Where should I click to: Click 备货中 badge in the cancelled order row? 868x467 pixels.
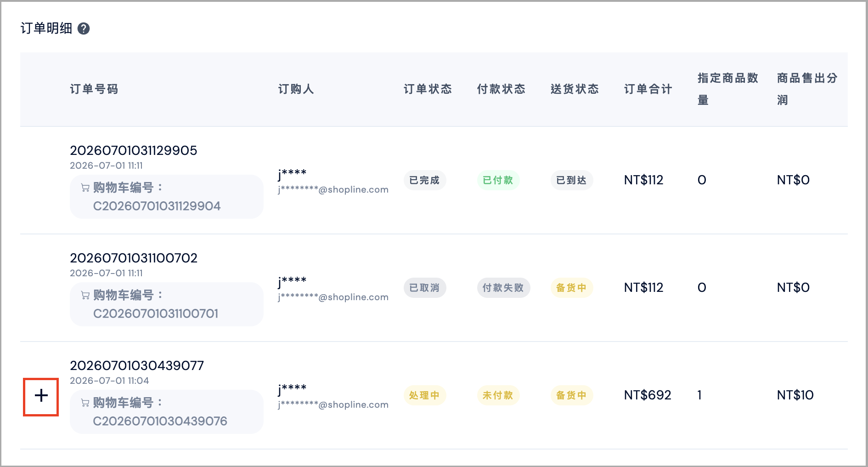tap(572, 288)
